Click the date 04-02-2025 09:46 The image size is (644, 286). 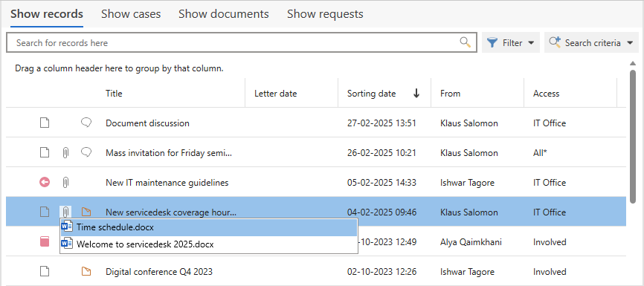click(381, 212)
